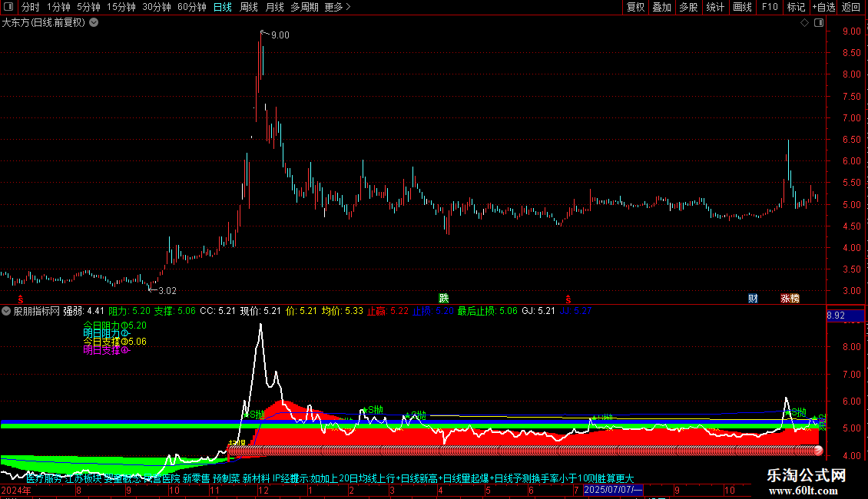
Task: Click the 止赢: 5.22 indicator value
Action: point(387,311)
